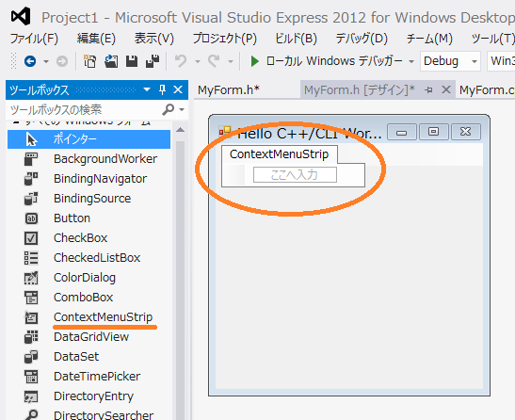Open the 表示(V) menu
The width and height of the screenshot is (515, 420).
pyautogui.click(x=154, y=39)
